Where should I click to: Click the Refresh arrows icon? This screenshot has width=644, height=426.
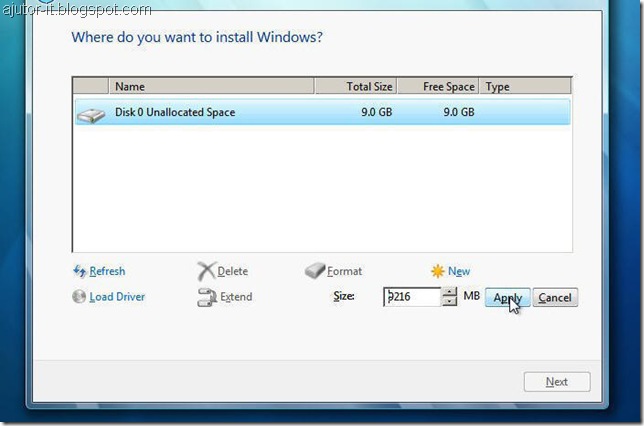(x=79, y=271)
